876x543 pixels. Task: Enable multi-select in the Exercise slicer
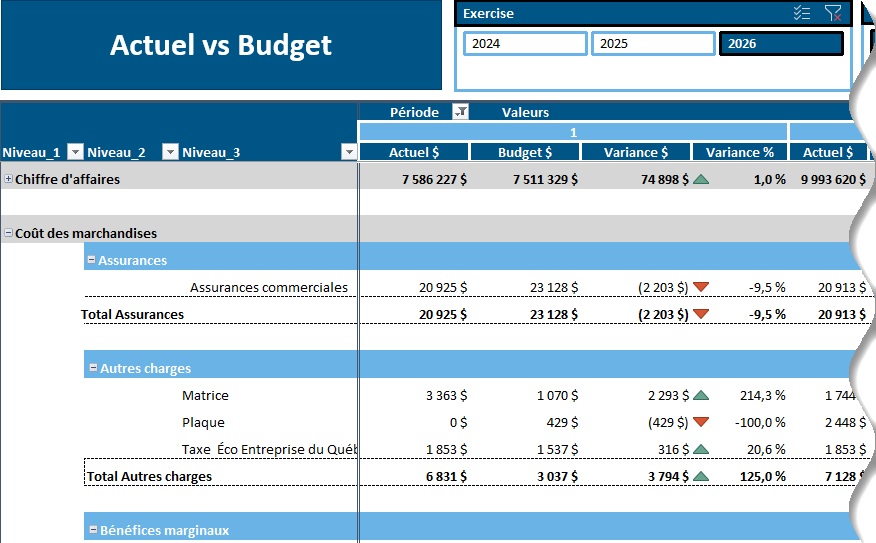(801, 13)
